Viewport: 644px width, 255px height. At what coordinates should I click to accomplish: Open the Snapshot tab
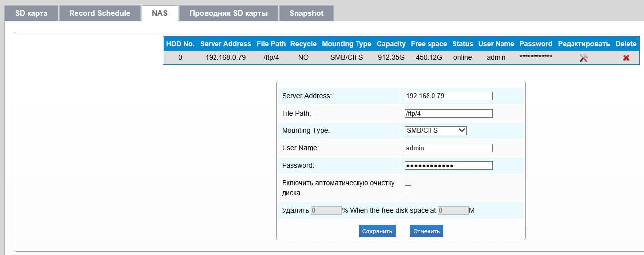[x=306, y=13]
